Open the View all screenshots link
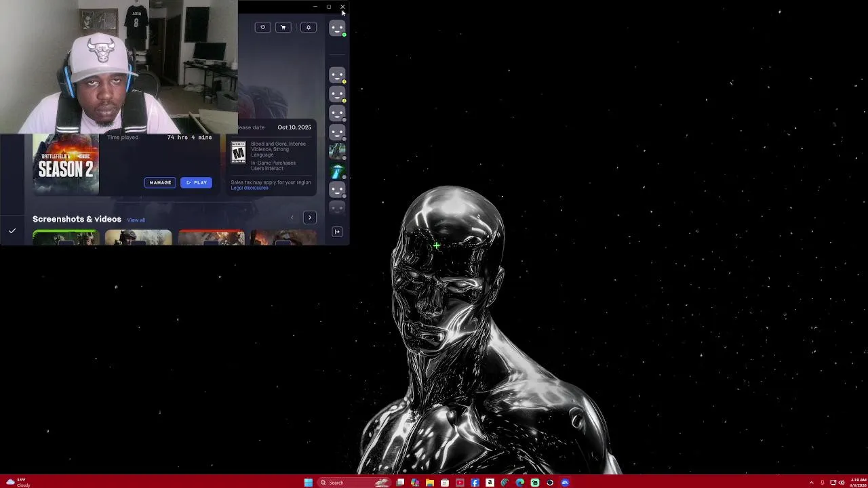The height and width of the screenshot is (488, 868). (136, 220)
